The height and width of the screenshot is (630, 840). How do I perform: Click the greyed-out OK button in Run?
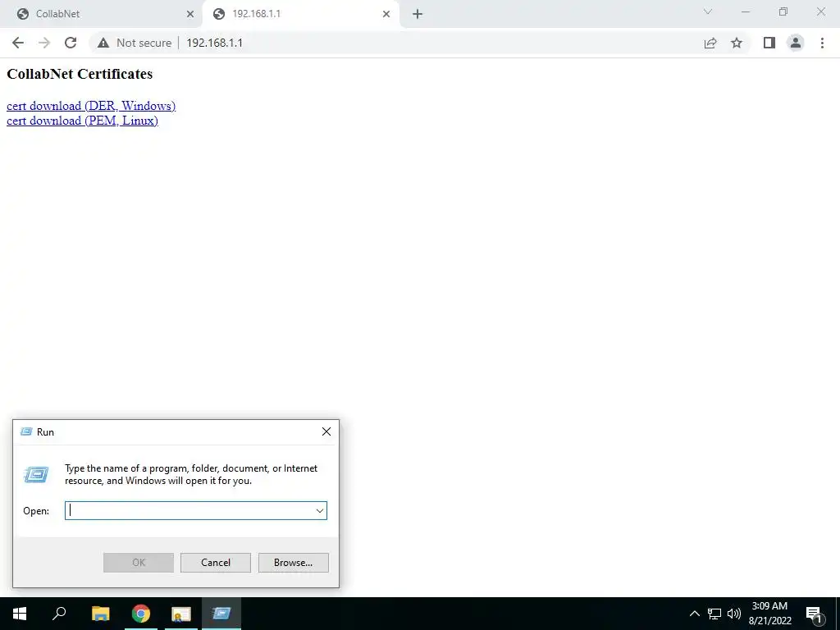coord(138,563)
